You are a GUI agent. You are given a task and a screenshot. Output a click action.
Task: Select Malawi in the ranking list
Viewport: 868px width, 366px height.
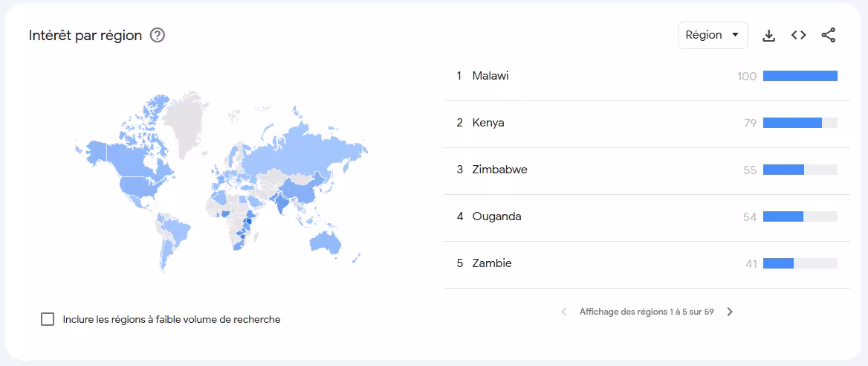[x=647, y=77]
